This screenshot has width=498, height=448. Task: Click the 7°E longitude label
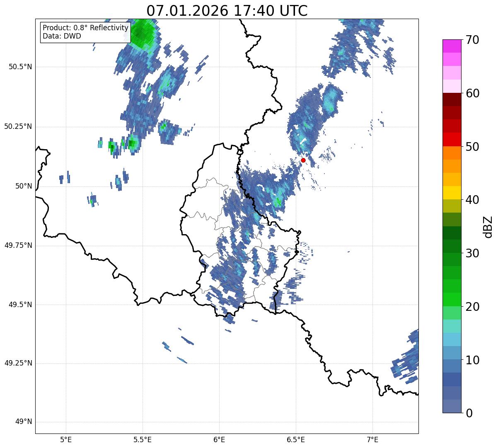373,439
